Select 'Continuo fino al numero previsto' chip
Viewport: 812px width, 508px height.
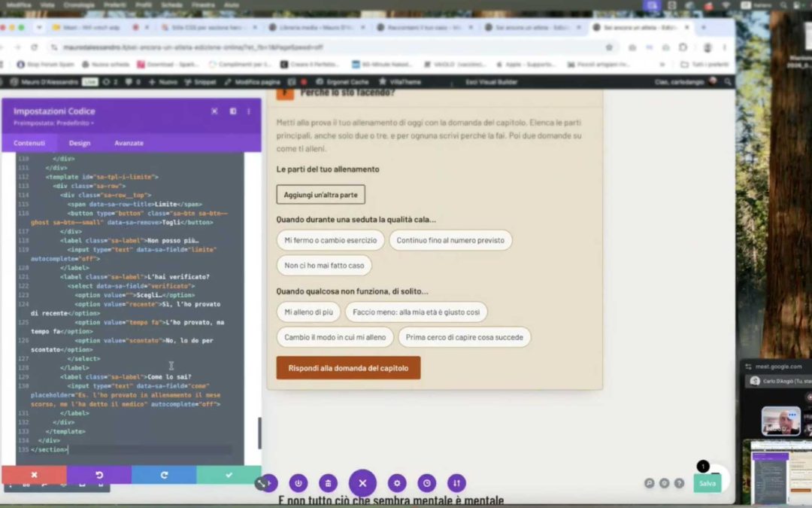(x=450, y=240)
